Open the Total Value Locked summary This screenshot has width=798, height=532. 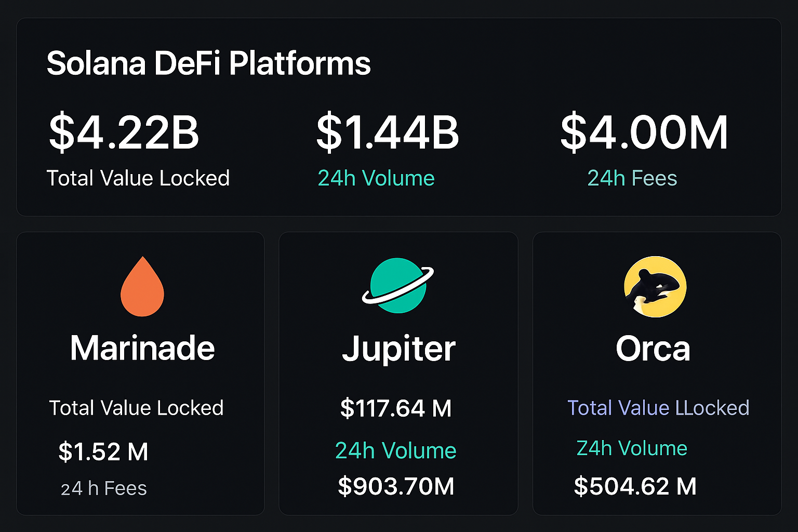[x=138, y=178]
